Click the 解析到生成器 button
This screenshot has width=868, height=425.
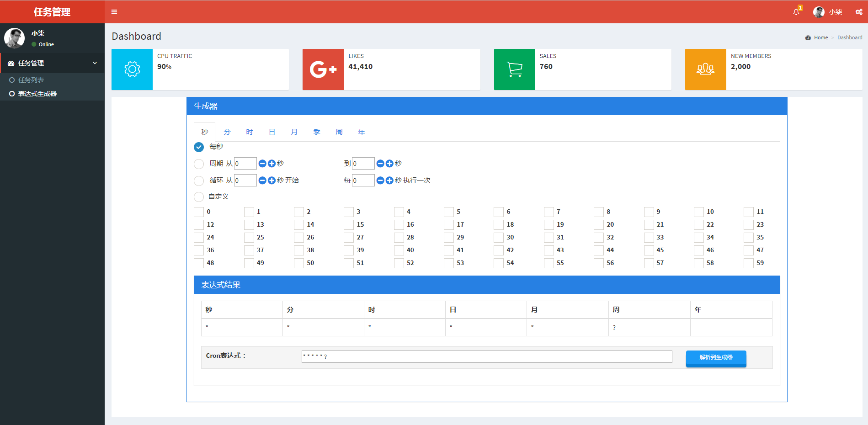coord(716,358)
